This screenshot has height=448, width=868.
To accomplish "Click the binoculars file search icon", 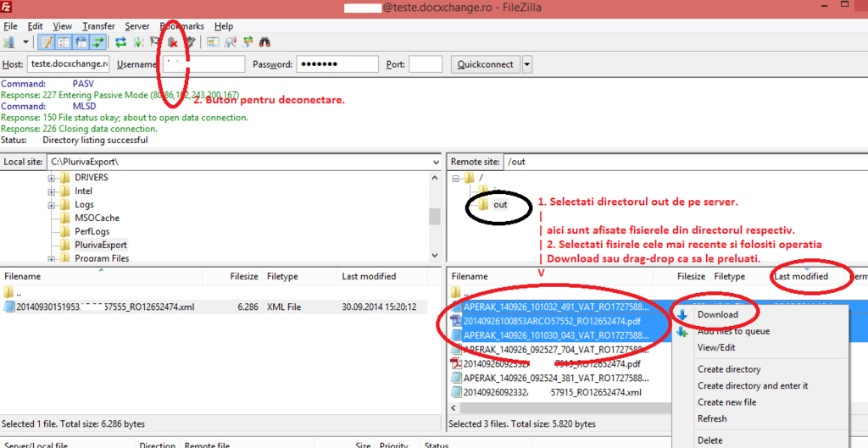I will tap(265, 41).
